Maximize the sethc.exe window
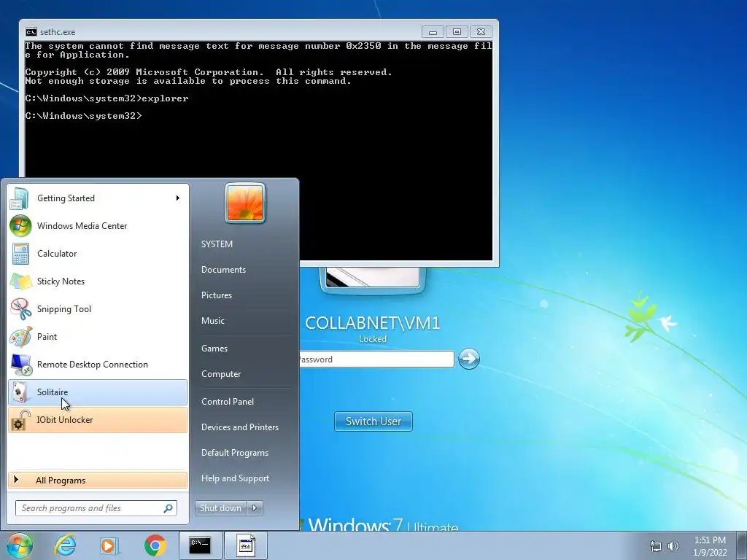This screenshot has height=560, width=747. tap(457, 32)
